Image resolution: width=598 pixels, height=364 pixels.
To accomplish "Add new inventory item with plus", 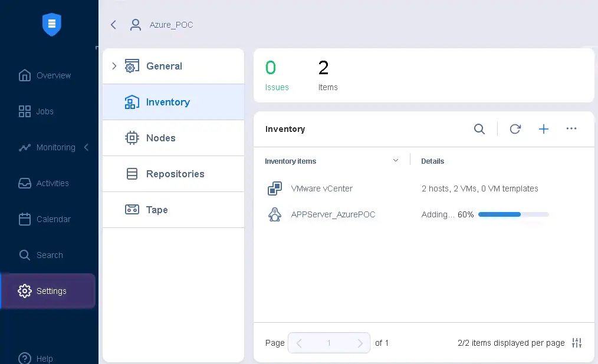I will [x=544, y=129].
